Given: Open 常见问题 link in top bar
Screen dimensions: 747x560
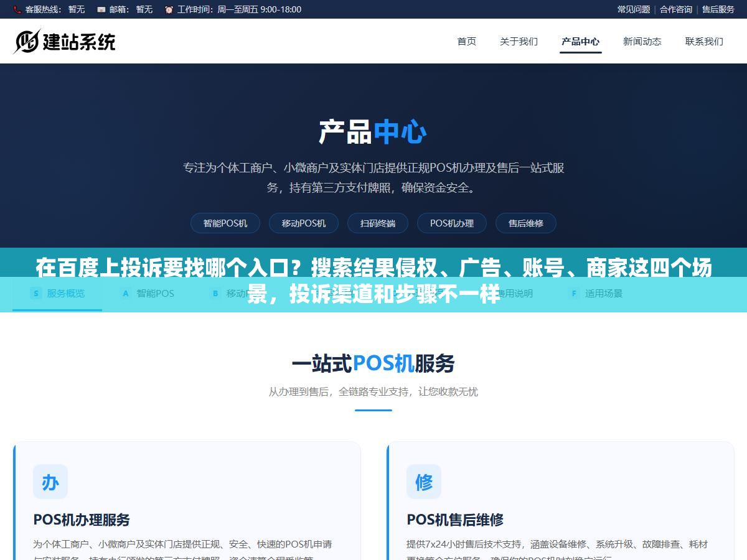Looking at the screenshot, I should click(634, 9).
